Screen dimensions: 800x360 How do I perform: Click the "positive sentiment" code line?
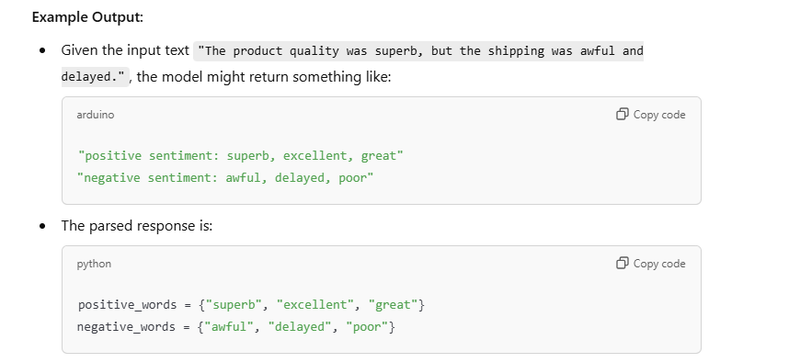[x=240, y=156]
